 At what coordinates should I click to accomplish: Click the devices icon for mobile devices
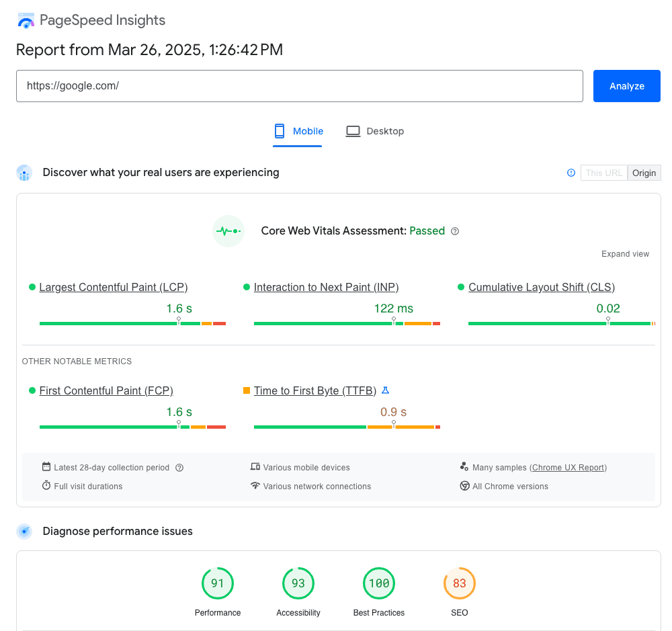pyautogui.click(x=255, y=467)
